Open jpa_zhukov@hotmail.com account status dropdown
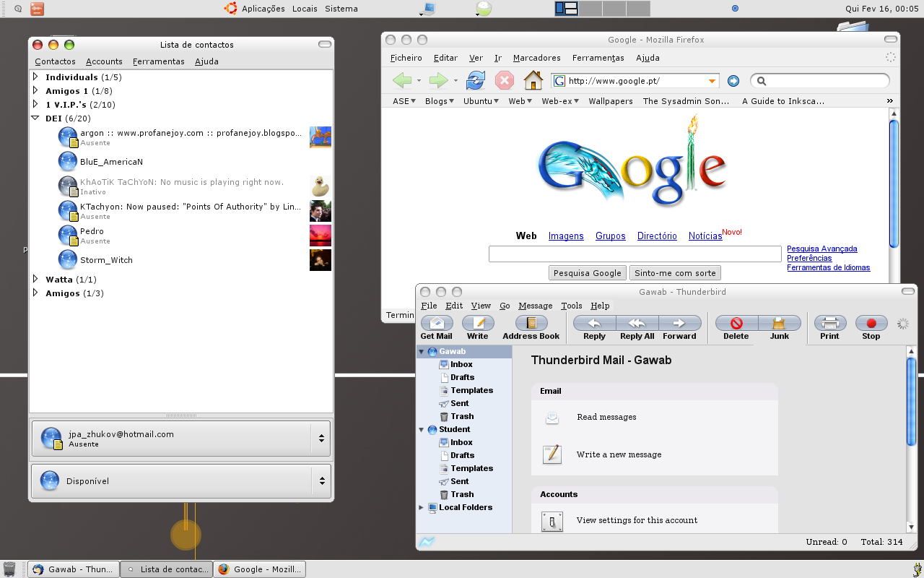924x578 pixels. [321, 439]
